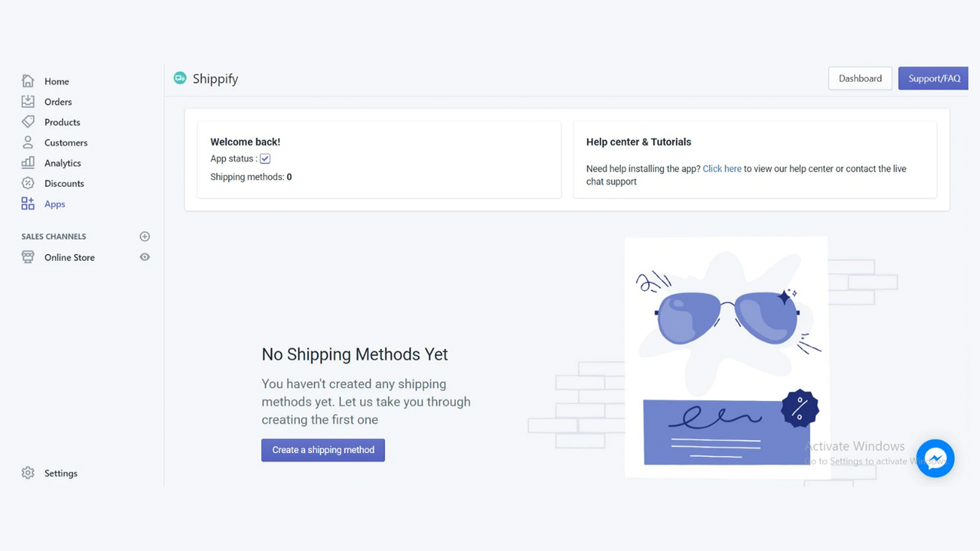Navigate to Home in the sidebar
The image size is (980, 551).
(57, 81)
